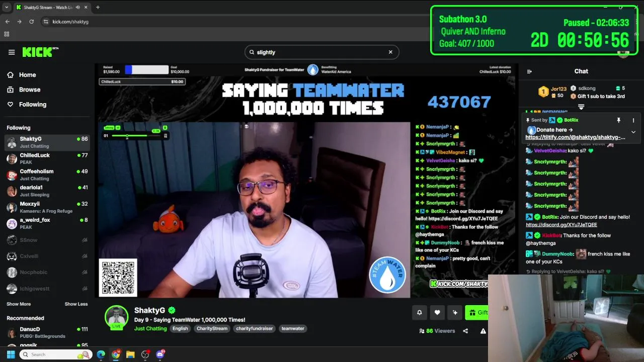Open Coffeeholism channel from Following list
The image size is (644, 362).
pyautogui.click(x=47, y=174)
